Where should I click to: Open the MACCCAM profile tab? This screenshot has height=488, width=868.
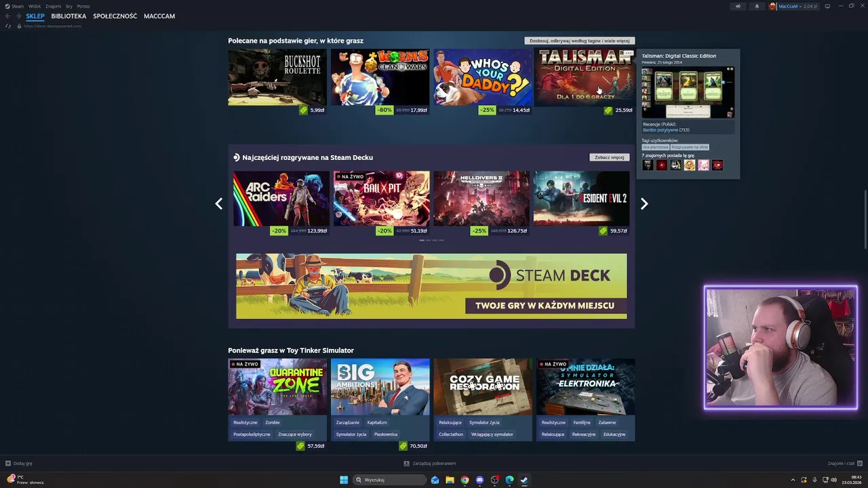[159, 16]
